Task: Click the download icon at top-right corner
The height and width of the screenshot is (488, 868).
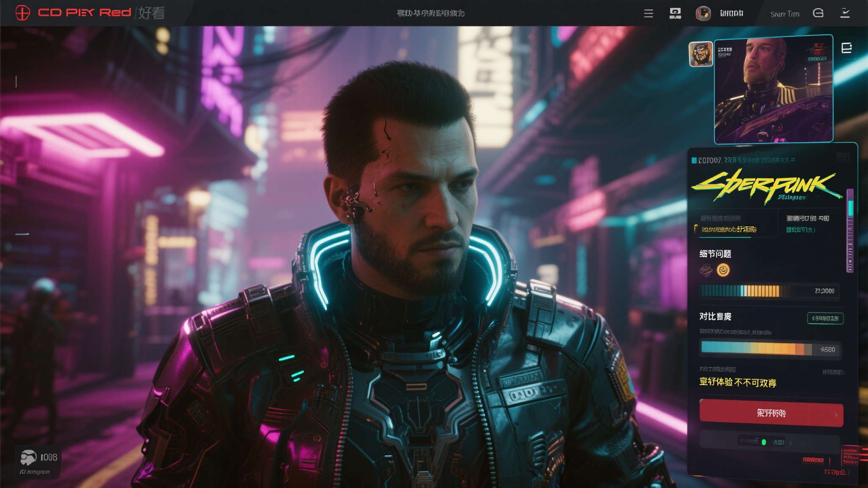Action: click(845, 13)
